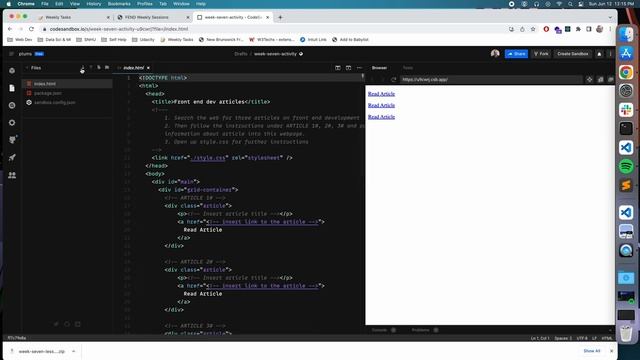Open the configuration gear sidebar icon
This screenshot has width=640, height=360.
pyautogui.click(x=12, y=122)
